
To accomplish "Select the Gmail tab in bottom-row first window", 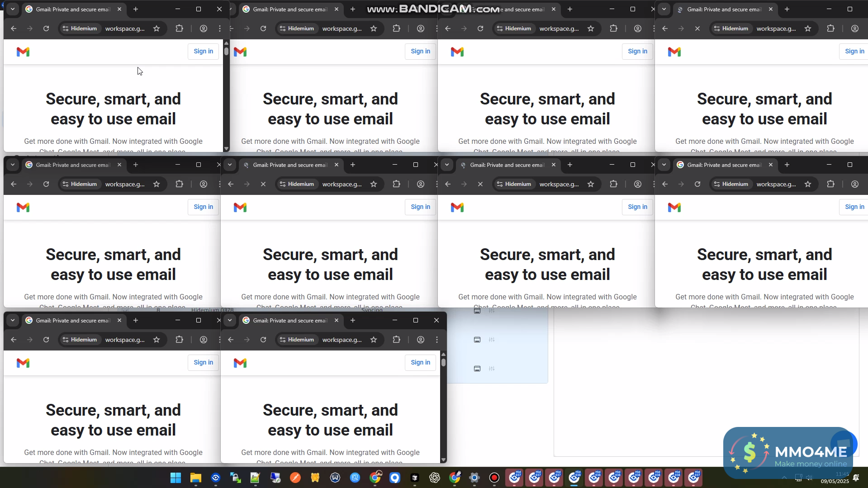I will [73, 320].
